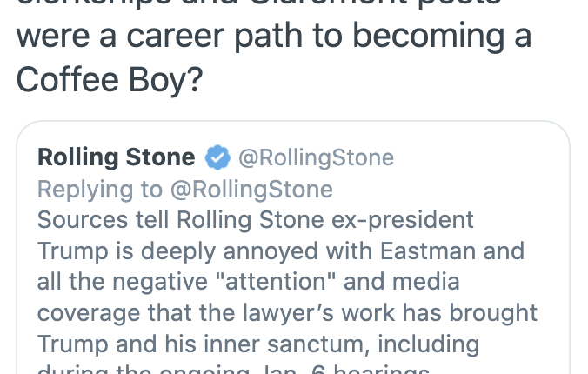This screenshot has width=588, height=374.
Task: Follow the @RollingStone mention after Replying to
Action: [251, 190]
